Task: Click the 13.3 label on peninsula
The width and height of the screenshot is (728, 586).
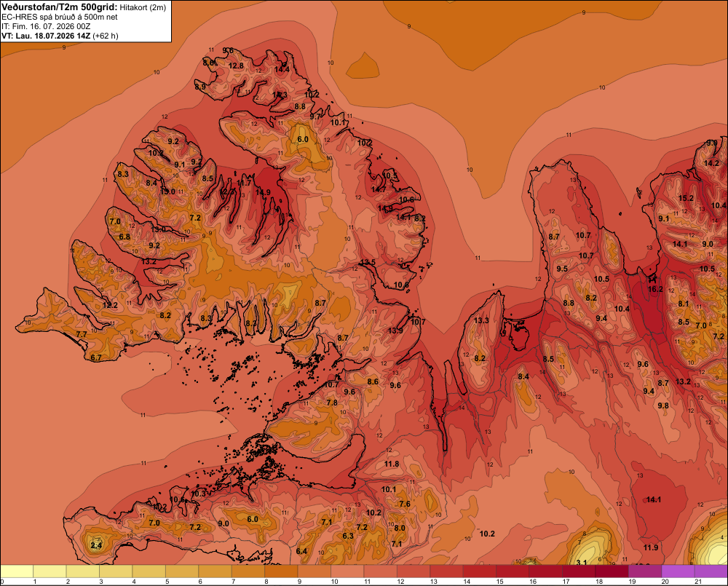Action: 481,320
